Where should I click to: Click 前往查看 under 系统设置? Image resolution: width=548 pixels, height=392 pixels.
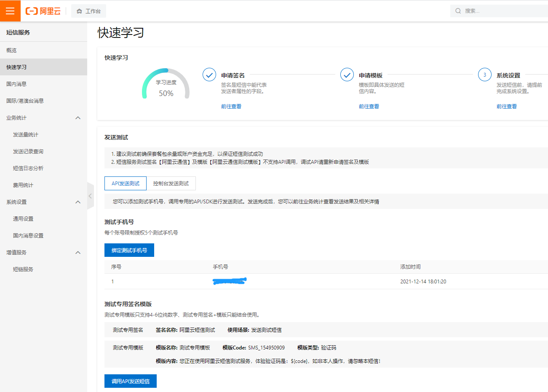[507, 107]
